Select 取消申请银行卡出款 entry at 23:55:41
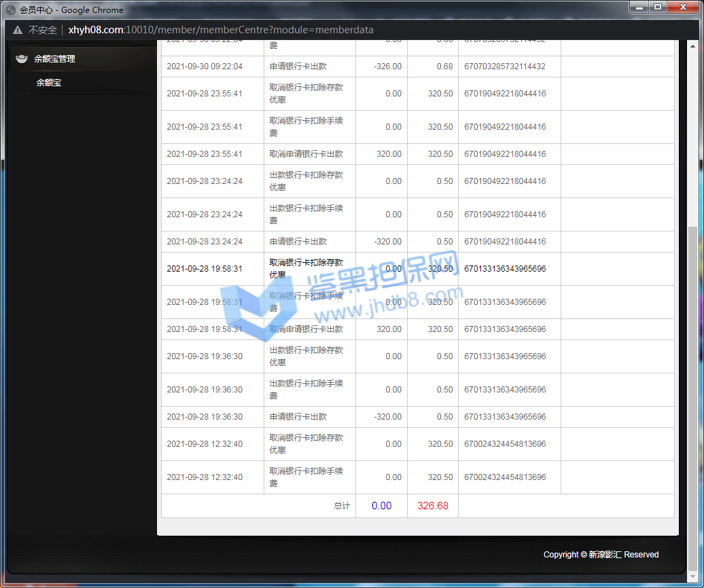704x588 pixels. tap(306, 154)
